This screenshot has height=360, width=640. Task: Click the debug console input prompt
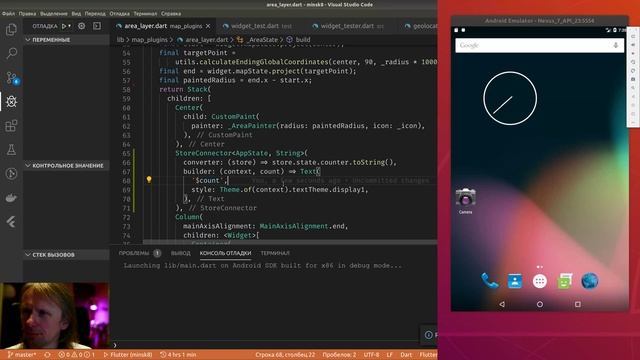tap(273, 345)
